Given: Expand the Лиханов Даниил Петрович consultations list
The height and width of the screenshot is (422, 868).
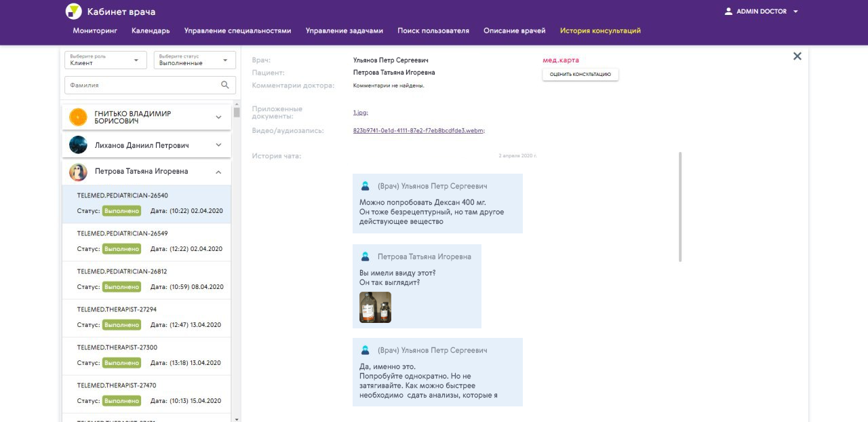Looking at the screenshot, I should (x=218, y=145).
